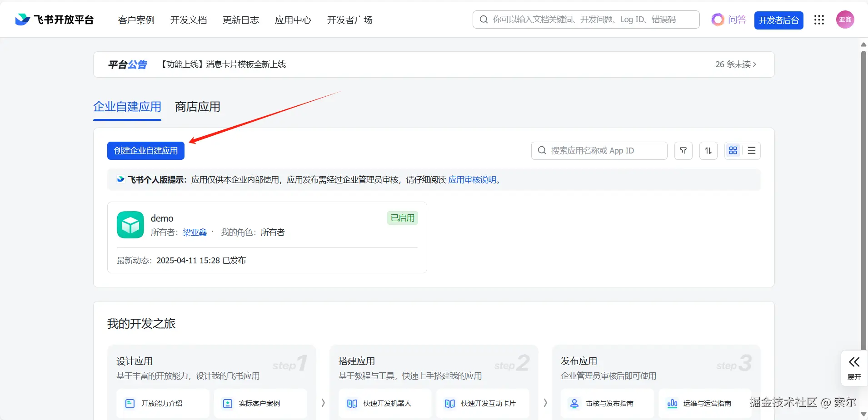Screen dimensions: 868x420
Task: Click the 实际客户案例 card
Action: click(x=260, y=403)
